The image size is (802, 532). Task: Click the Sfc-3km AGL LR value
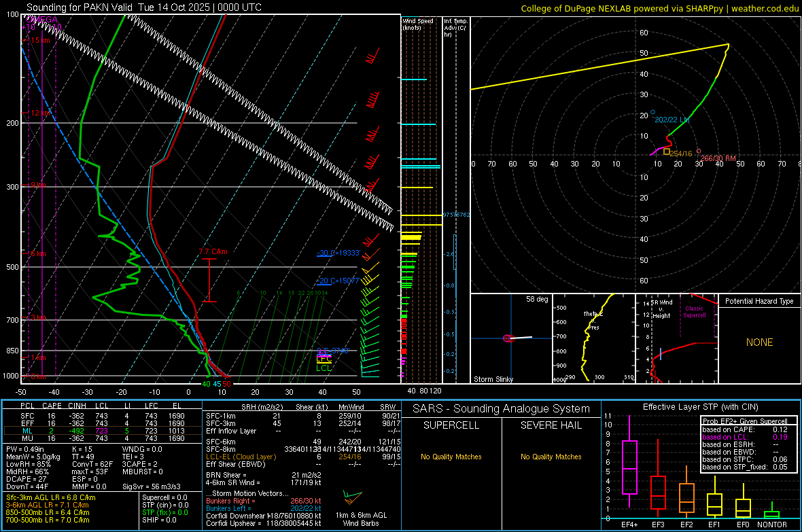[51, 497]
